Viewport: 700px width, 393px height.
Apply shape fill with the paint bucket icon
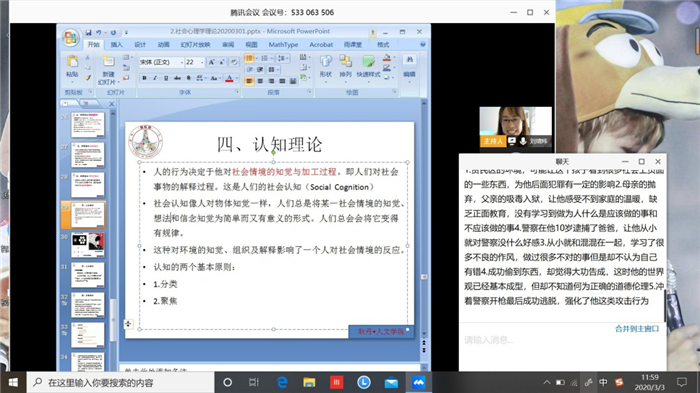click(387, 58)
